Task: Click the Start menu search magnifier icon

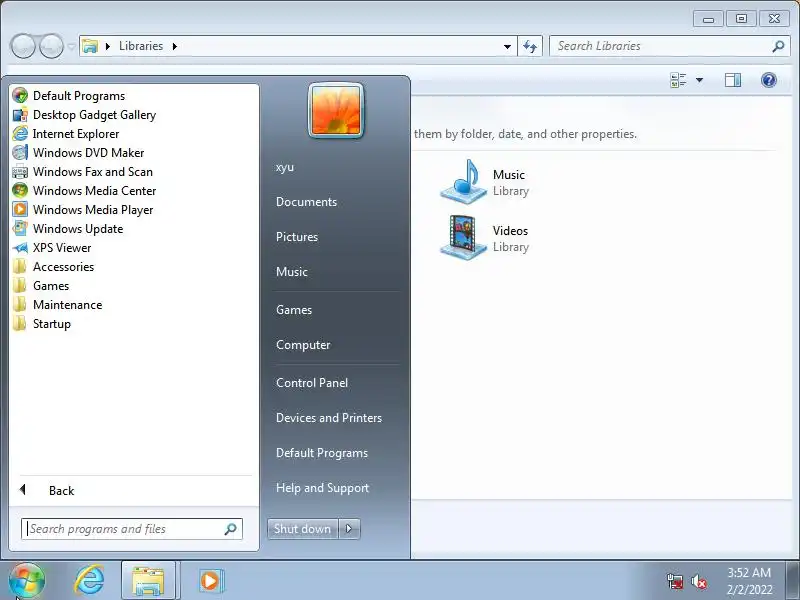Action: (x=231, y=529)
